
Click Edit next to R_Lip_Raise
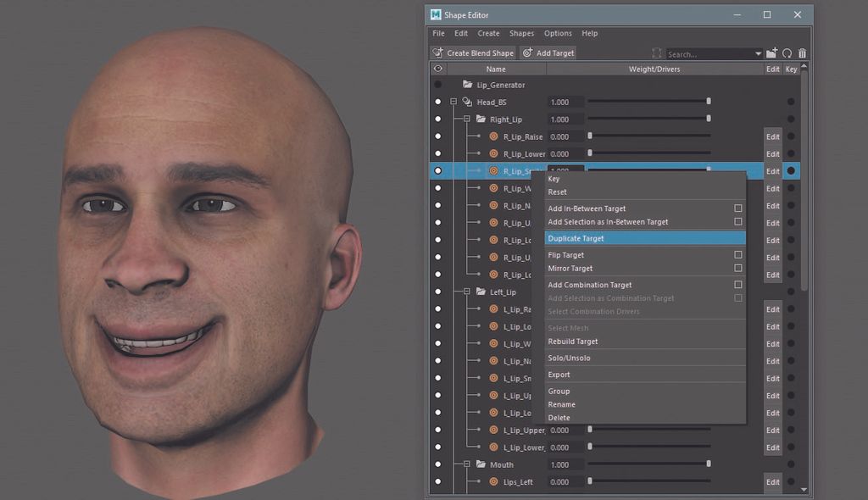coord(772,136)
